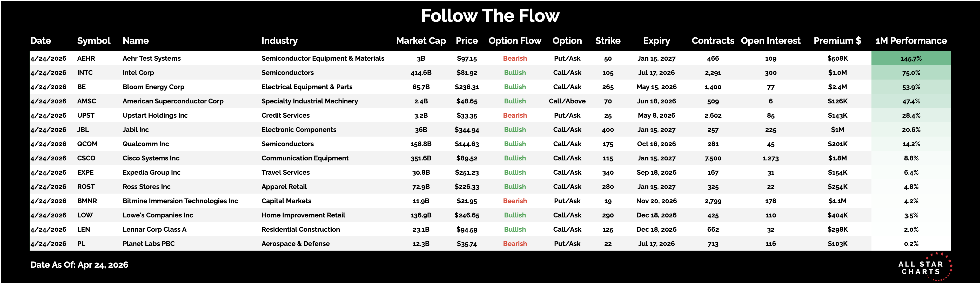Click the Option Flow column header
The height and width of the screenshot is (283, 980).
pos(515,41)
